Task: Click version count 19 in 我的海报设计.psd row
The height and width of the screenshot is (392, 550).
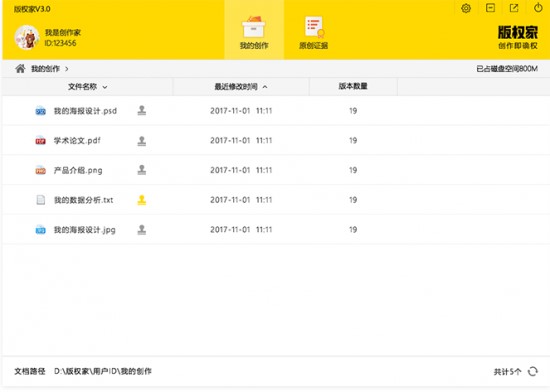Action: [x=353, y=111]
